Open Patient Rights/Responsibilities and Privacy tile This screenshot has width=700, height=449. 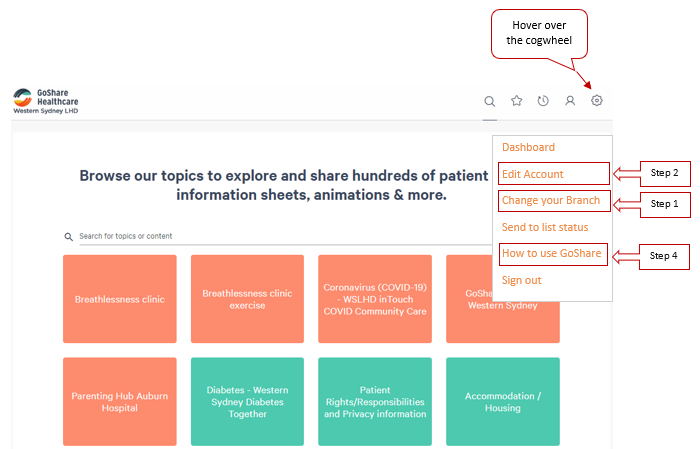tap(375, 402)
